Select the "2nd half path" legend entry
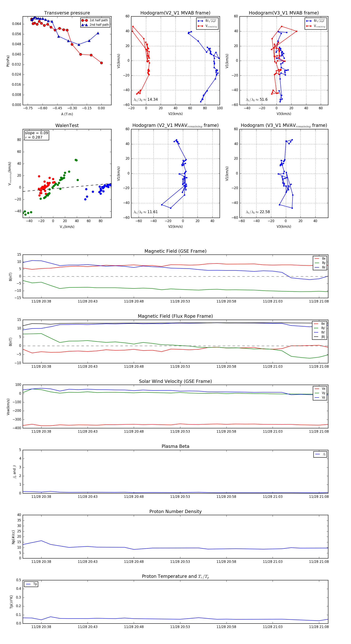This screenshot has width=351, height=644. 95,25
